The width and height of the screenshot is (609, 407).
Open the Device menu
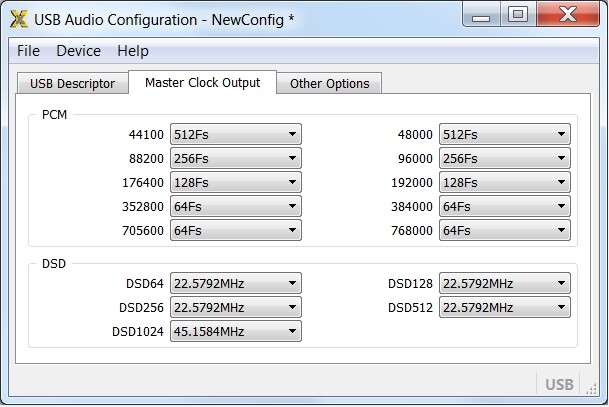(78, 51)
